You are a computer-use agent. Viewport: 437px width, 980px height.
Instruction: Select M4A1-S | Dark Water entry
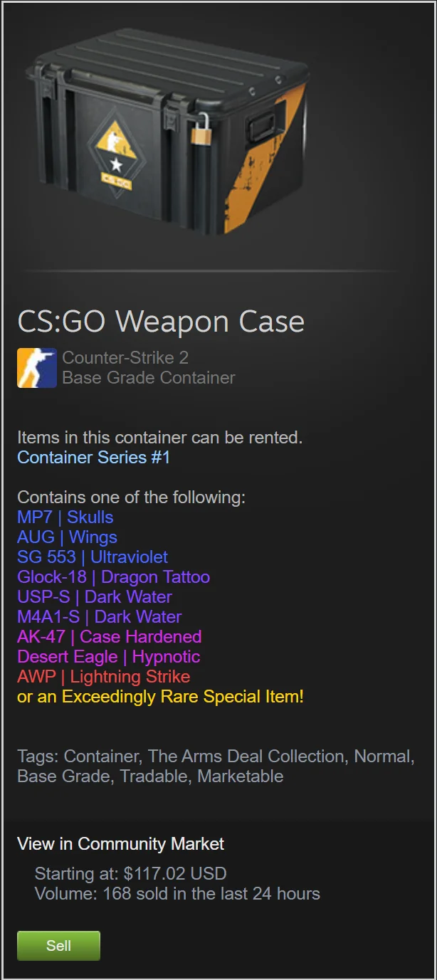tap(100, 617)
